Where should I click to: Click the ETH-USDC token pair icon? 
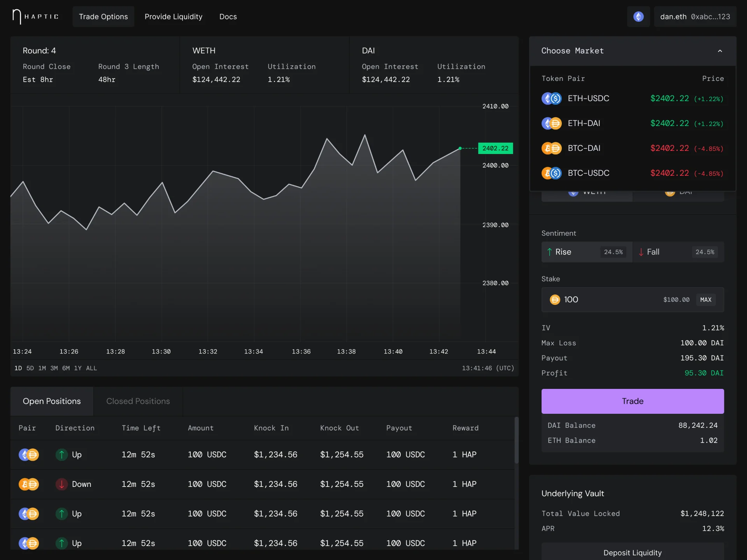tap(552, 98)
